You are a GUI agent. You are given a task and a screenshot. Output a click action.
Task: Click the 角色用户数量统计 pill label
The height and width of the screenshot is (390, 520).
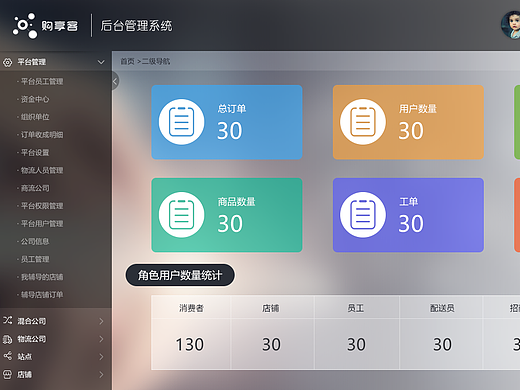point(180,275)
